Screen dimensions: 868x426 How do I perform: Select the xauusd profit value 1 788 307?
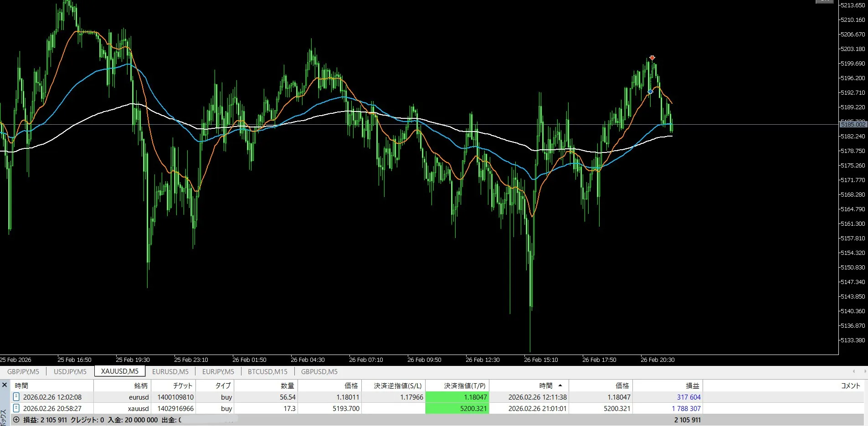point(686,408)
